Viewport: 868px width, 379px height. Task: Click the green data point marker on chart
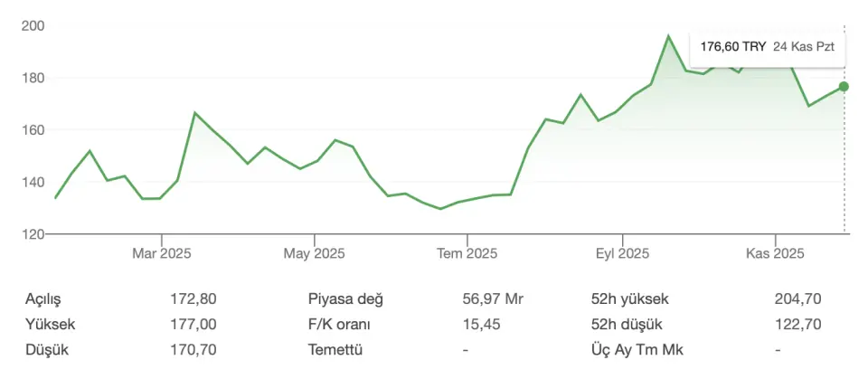[x=844, y=87]
